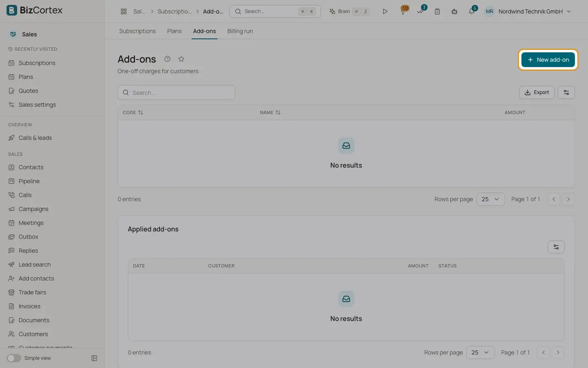Click the help question mark icon beside Add-ons
The width and height of the screenshot is (588, 368).
coord(167,59)
